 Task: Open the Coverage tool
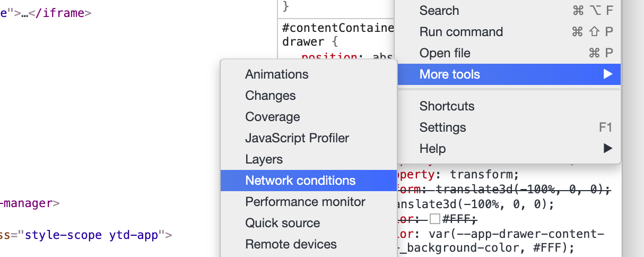pos(273,117)
